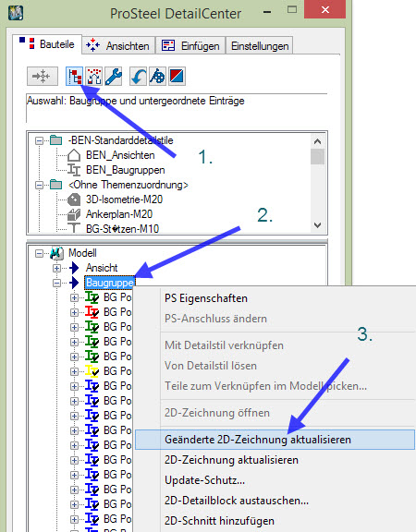
Task: Choose 2D-Zeichnung aktualisieren menu entry
Action: (232, 460)
